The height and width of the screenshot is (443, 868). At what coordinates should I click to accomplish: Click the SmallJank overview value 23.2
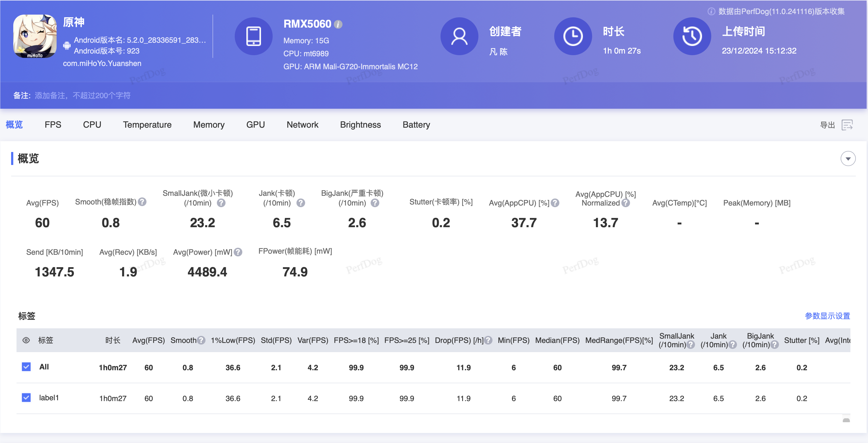(203, 223)
